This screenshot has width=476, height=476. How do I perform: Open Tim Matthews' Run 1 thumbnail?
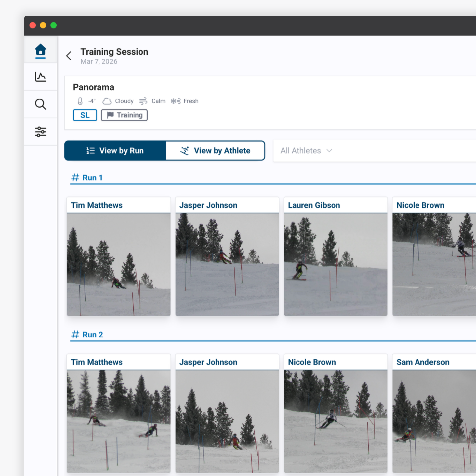click(x=119, y=264)
